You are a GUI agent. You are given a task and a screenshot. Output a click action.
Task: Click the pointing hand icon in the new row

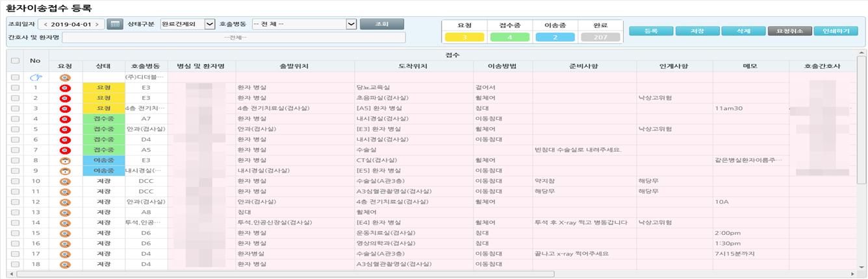coord(35,78)
